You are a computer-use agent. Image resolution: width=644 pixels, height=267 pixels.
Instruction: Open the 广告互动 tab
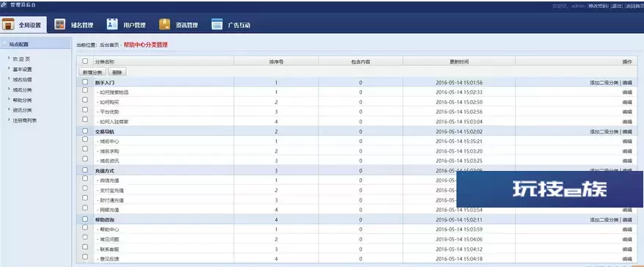coord(231,25)
